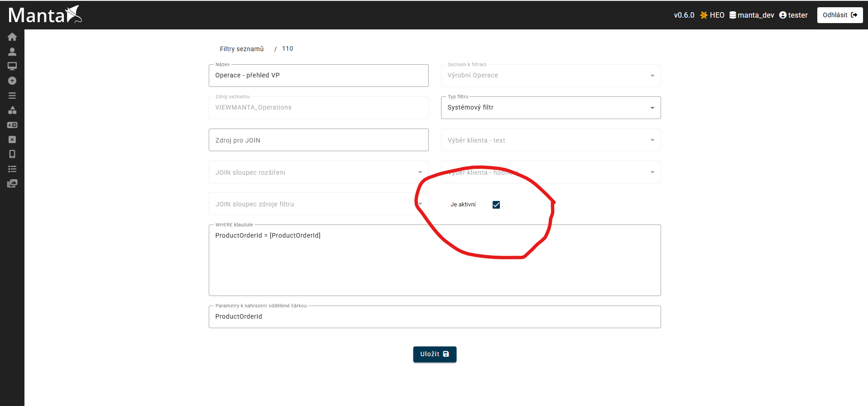Expand the 'Typ filtru' dropdown
The image size is (868, 406).
pos(550,108)
